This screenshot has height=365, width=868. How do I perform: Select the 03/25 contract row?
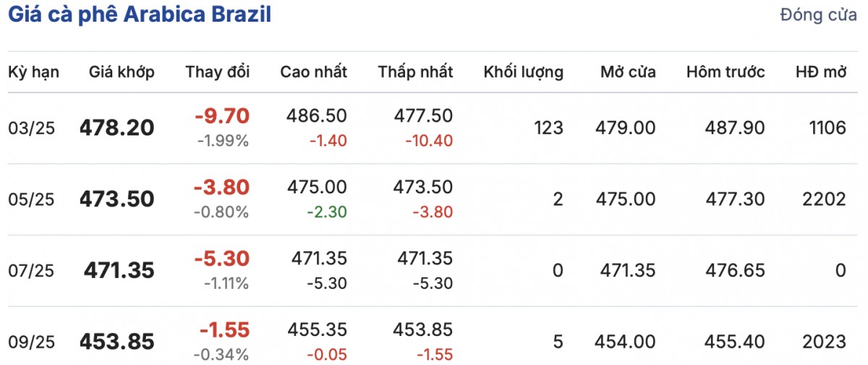pyautogui.click(x=31, y=128)
